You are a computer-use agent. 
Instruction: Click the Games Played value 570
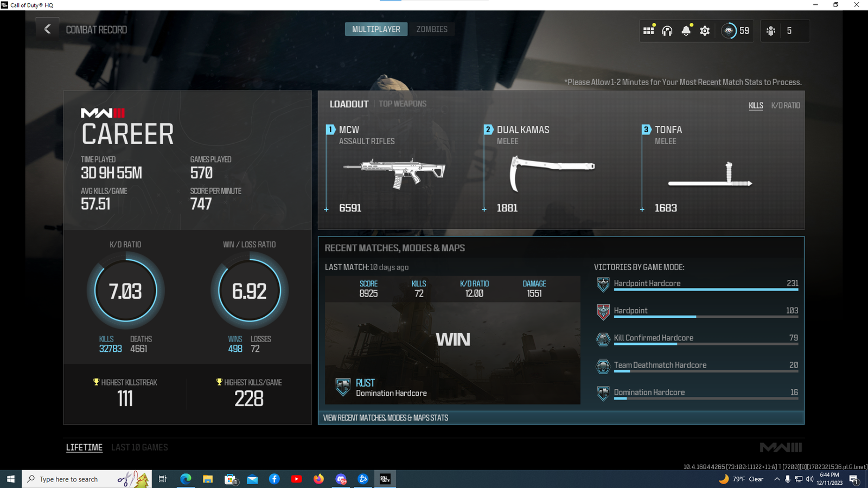pyautogui.click(x=201, y=173)
